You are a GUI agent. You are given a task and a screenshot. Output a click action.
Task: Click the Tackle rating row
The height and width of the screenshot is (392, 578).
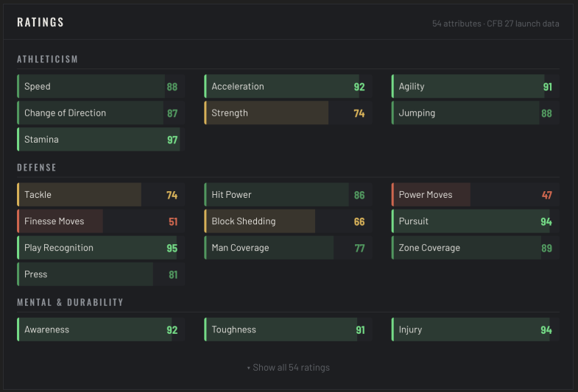(101, 195)
